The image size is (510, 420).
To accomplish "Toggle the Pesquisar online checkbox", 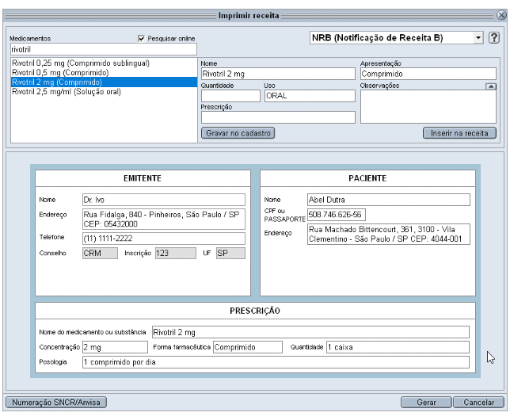I will [x=141, y=38].
